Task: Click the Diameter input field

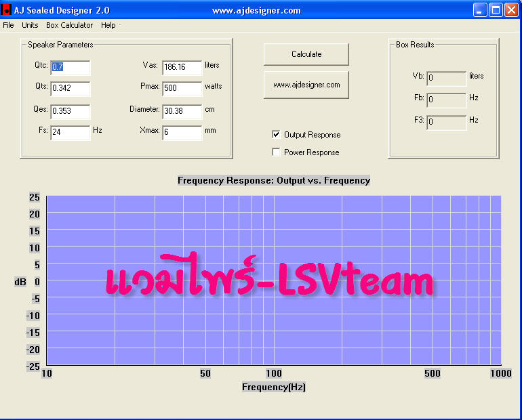Action: (x=182, y=111)
